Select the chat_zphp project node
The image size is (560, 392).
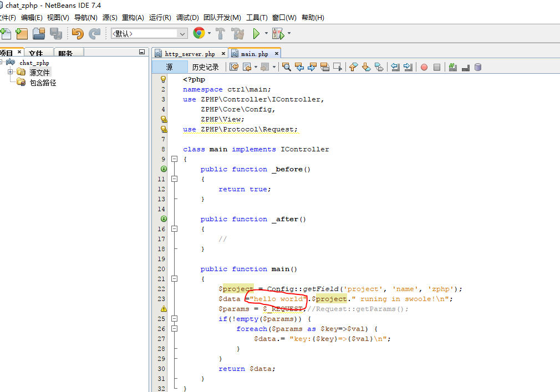point(34,63)
